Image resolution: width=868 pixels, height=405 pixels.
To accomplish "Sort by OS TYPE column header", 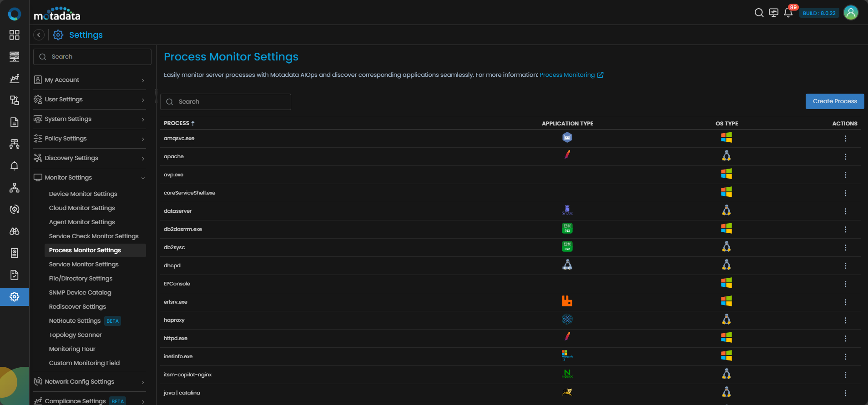I will [x=727, y=124].
